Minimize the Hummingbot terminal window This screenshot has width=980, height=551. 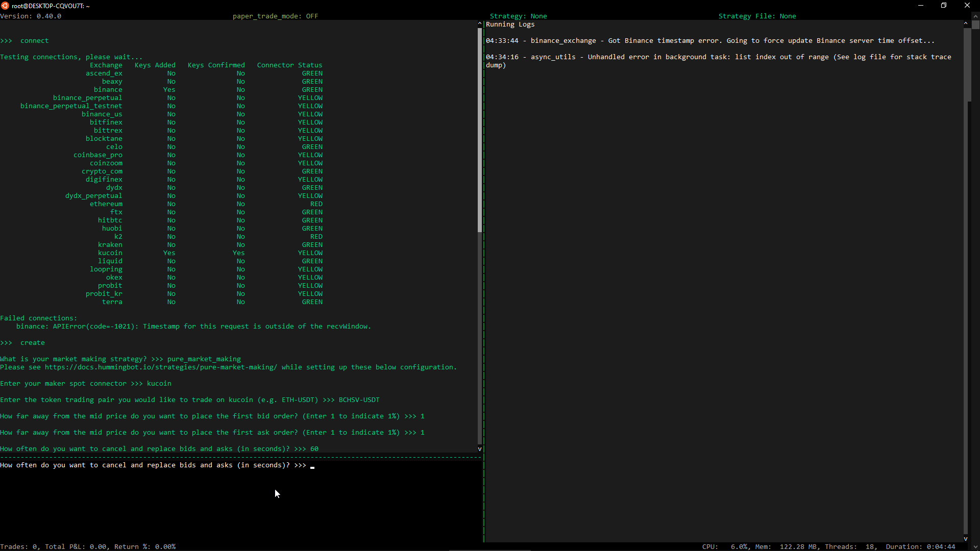point(921,6)
